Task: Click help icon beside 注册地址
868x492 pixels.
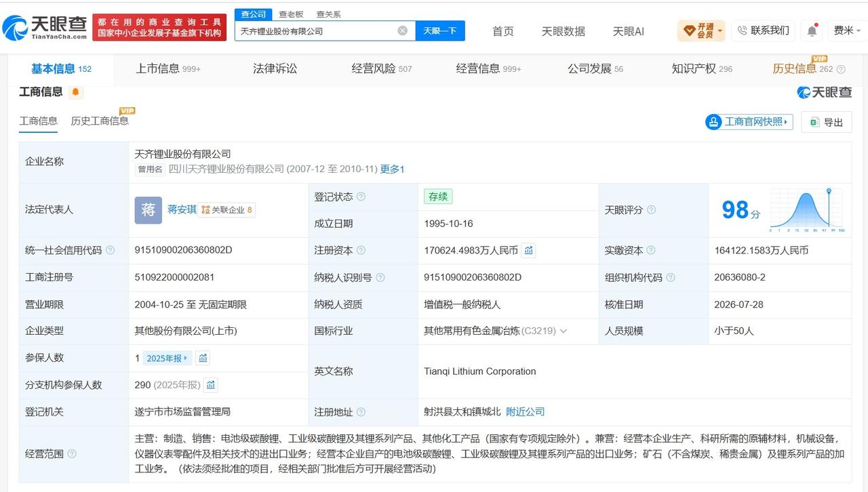Action: [361, 412]
